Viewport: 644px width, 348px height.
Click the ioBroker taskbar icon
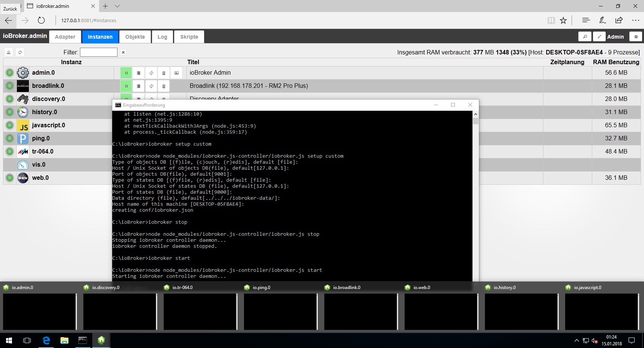(x=101, y=340)
